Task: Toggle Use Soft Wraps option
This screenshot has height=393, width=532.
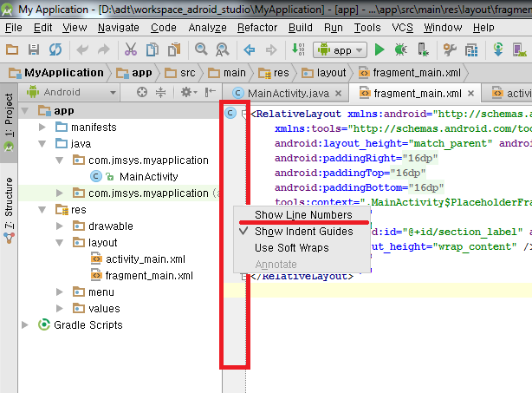Action: tap(302, 248)
